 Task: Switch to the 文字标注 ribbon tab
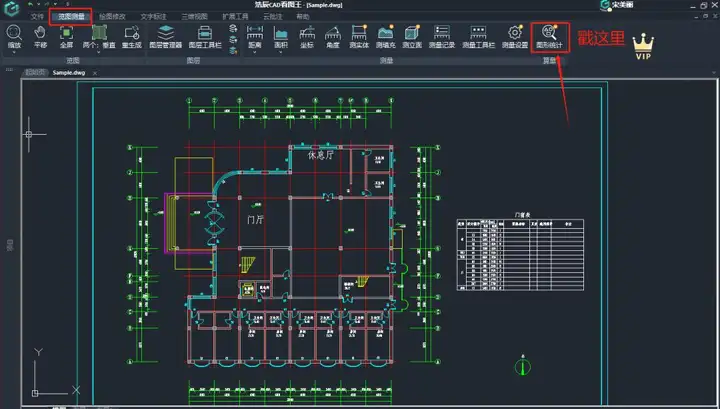point(153,17)
